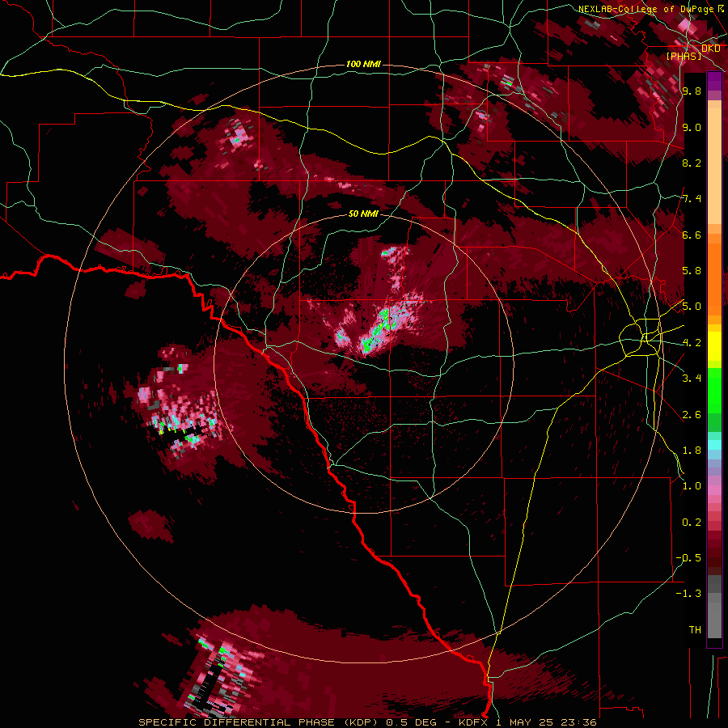Pick the purple swatch at top of color bar

[x=714, y=82]
